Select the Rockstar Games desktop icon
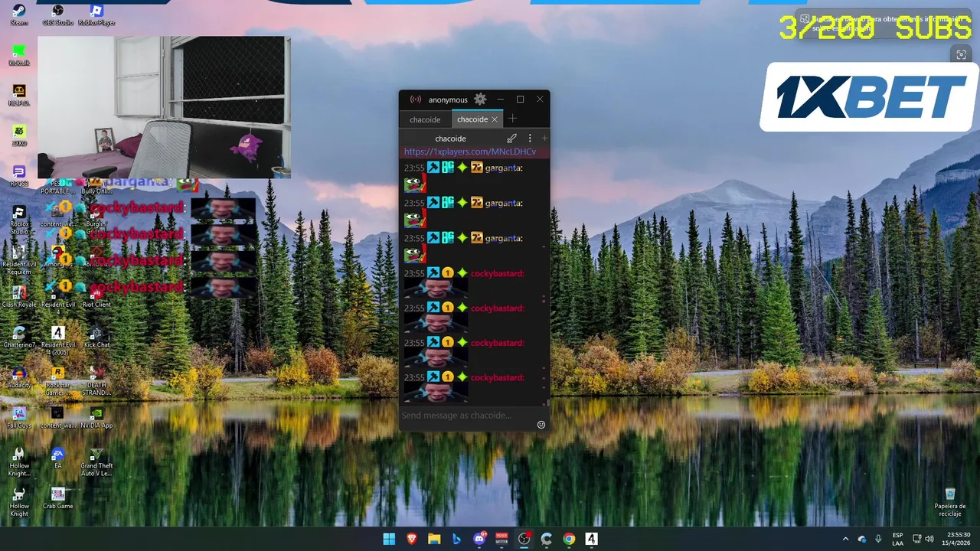 pyautogui.click(x=57, y=380)
